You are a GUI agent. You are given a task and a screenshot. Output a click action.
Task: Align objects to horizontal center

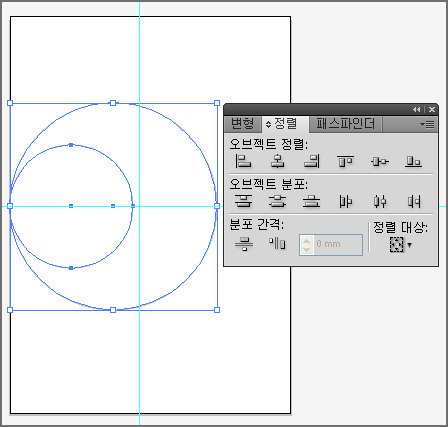(277, 161)
